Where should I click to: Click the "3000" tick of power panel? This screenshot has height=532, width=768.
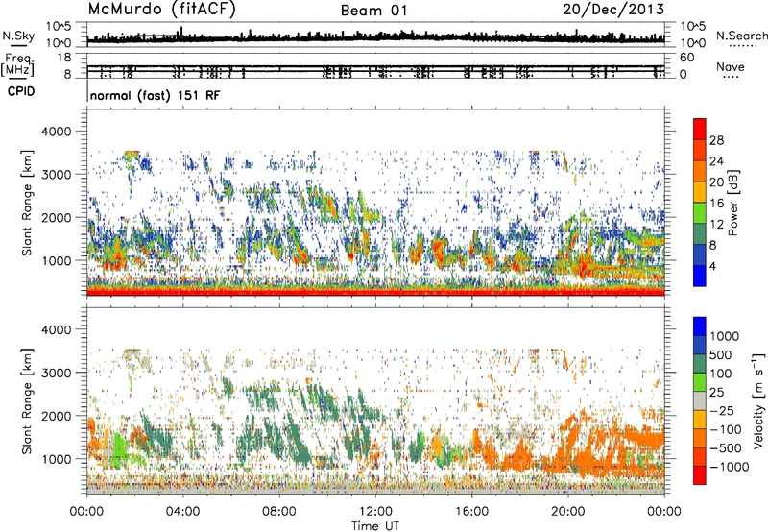click(x=59, y=175)
